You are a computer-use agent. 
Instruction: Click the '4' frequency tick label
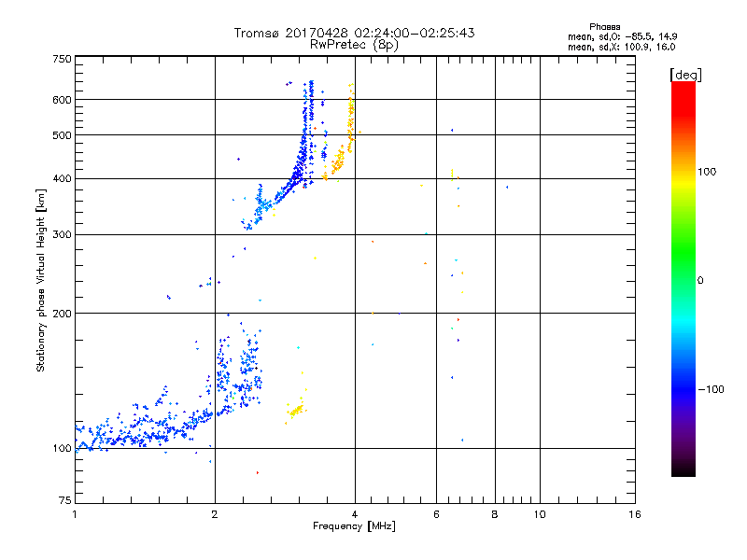click(355, 514)
